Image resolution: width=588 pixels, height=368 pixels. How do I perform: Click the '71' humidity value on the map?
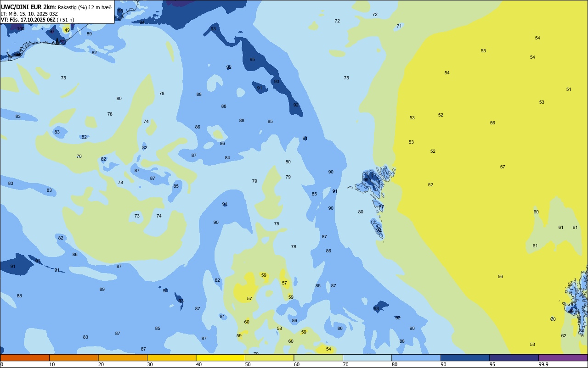click(399, 26)
